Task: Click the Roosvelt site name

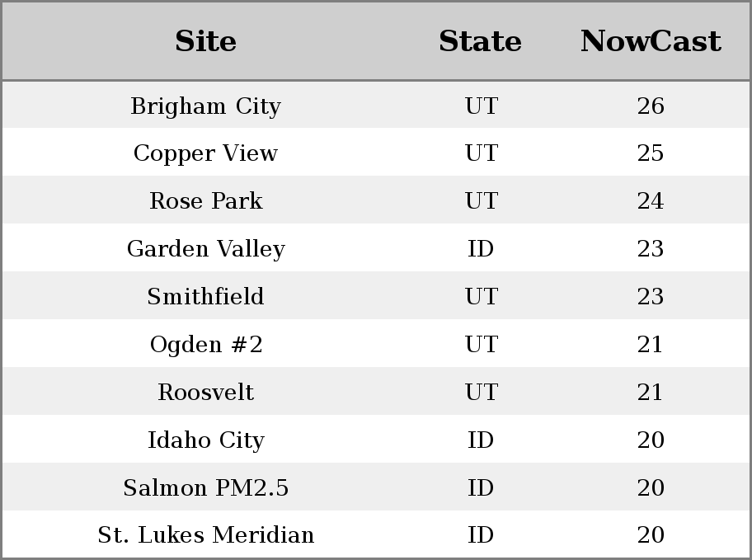Action: [206, 392]
